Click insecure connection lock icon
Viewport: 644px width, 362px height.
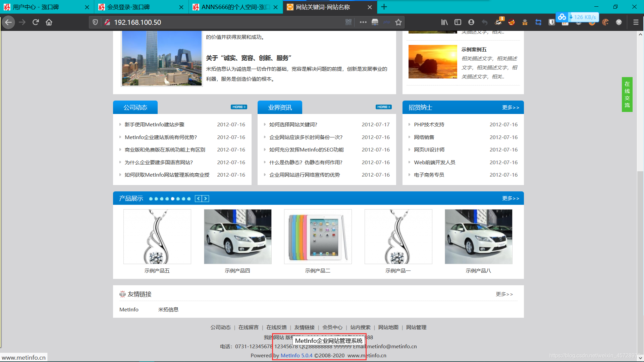pos(107,22)
